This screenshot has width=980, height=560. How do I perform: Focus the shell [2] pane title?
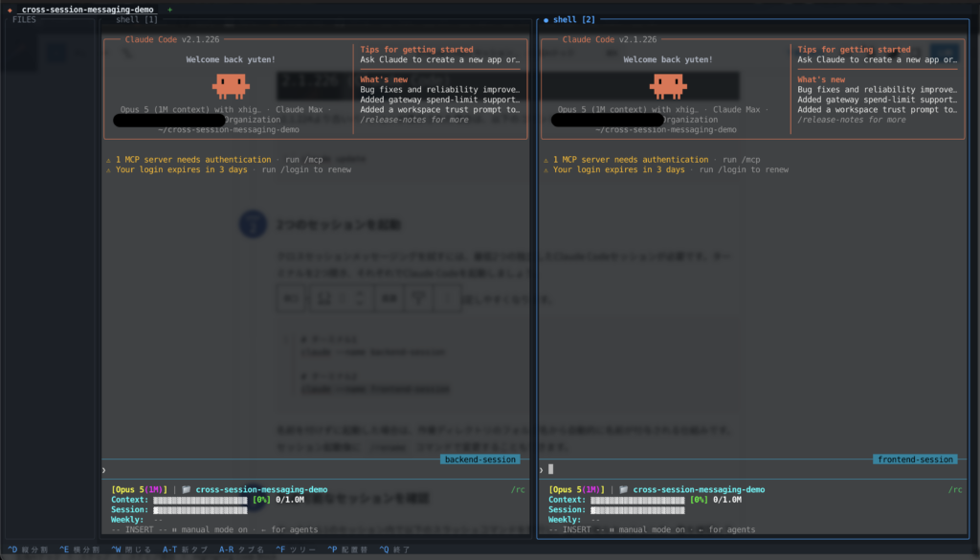click(574, 19)
